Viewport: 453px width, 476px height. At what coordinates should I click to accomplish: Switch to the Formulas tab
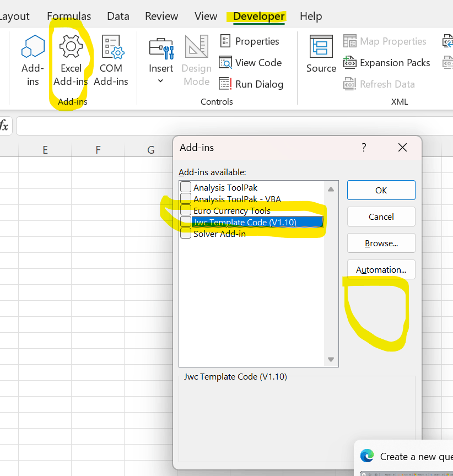69,16
